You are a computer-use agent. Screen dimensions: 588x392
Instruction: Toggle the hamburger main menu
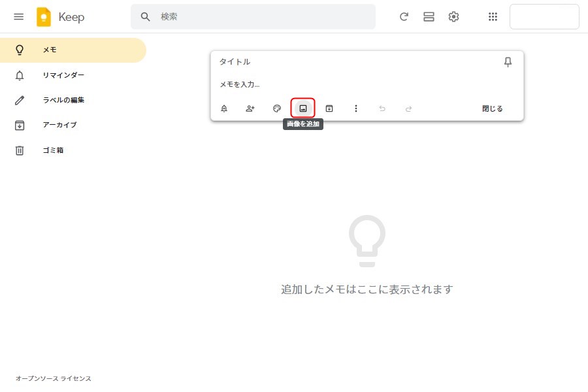[x=19, y=17]
